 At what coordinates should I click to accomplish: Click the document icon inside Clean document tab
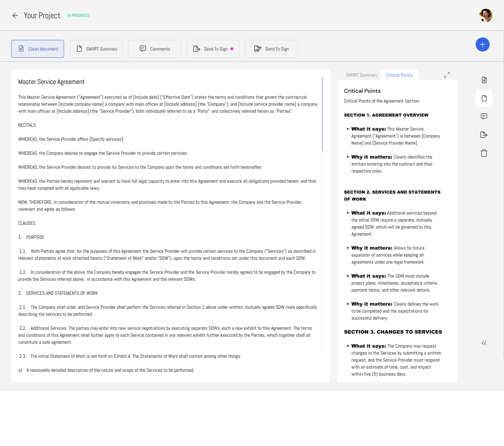tap(21, 49)
